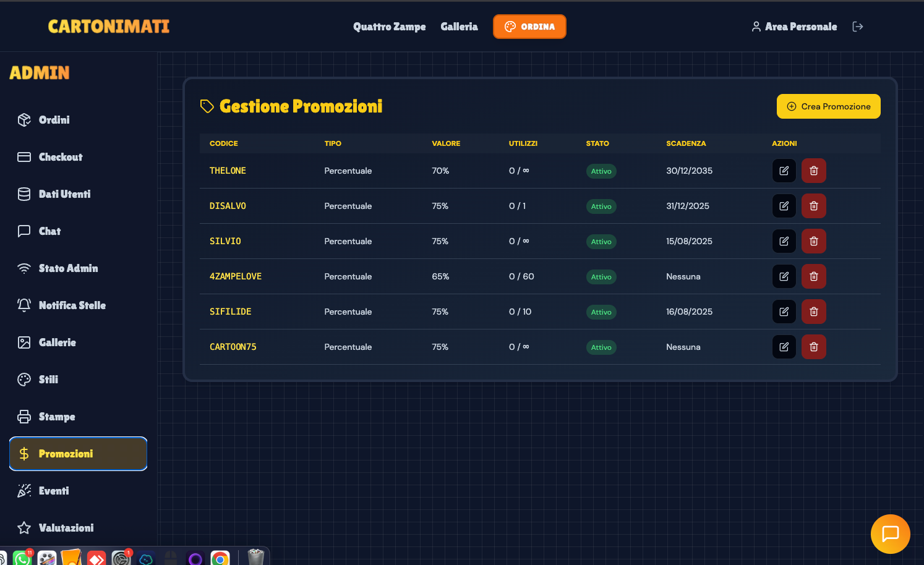Viewport: 924px width, 565px height.
Task: Open the Ordini section in sidebar
Action: tap(78, 120)
